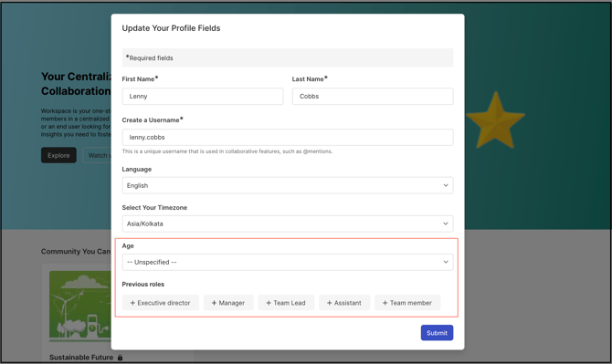Add the Team Lead previous role

click(286, 303)
